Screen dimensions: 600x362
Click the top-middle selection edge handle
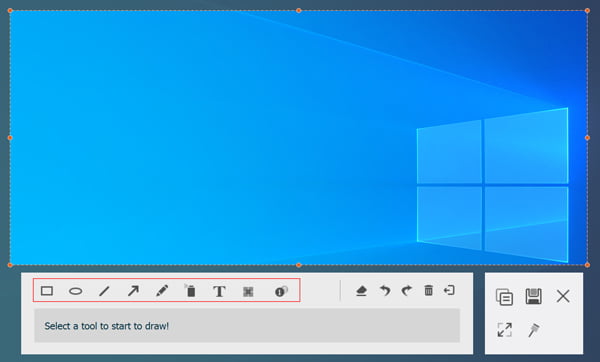click(299, 11)
